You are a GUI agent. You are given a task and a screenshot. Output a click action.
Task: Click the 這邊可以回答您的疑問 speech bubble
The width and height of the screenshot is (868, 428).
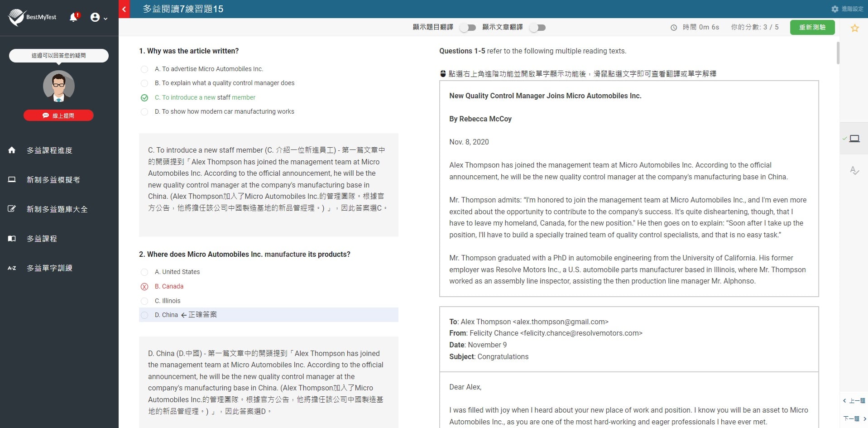coord(59,55)
